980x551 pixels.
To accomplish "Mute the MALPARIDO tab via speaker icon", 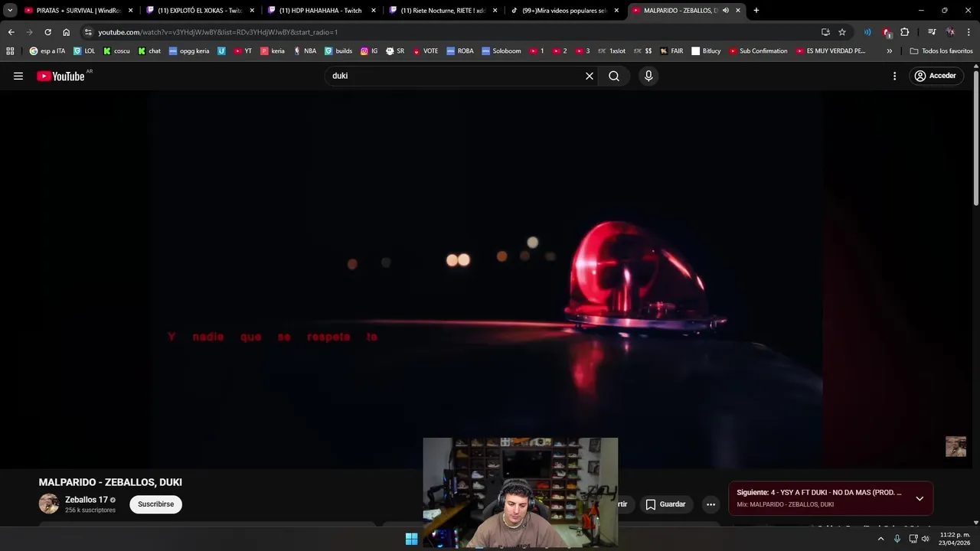I will 726,11.
